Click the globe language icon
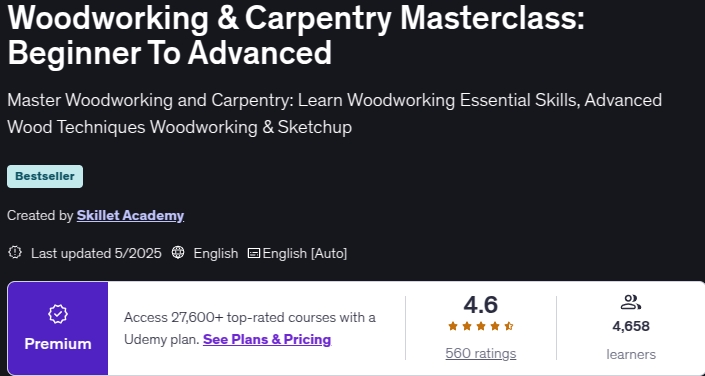The width and height of the screenshot is (705, 376). [x=178, y=253]
